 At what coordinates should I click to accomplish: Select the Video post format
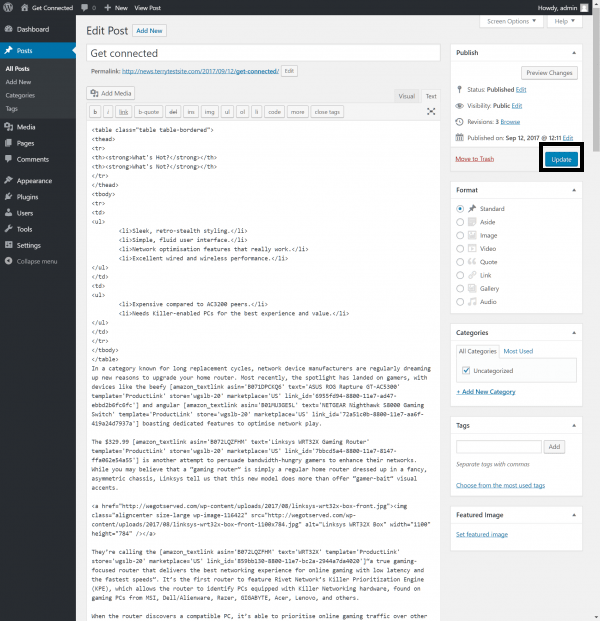[x=460, y=248]
